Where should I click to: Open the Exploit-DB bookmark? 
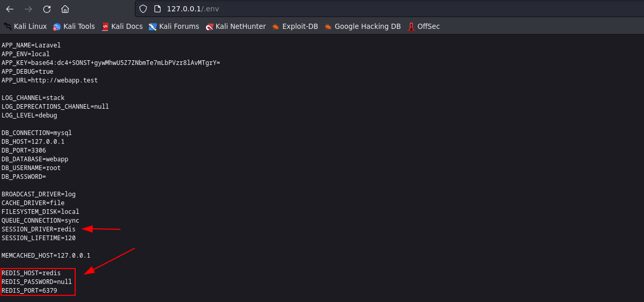295,26
